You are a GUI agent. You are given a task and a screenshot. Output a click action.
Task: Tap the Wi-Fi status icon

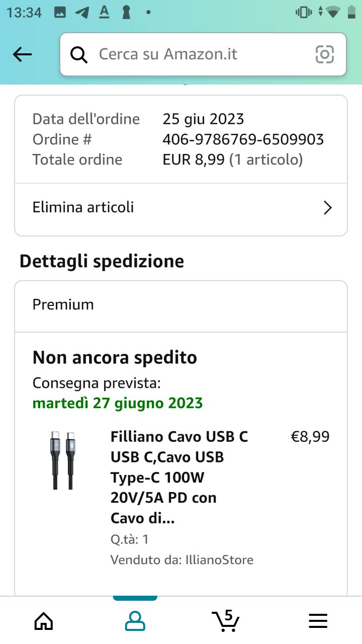(x=333, y=12)
